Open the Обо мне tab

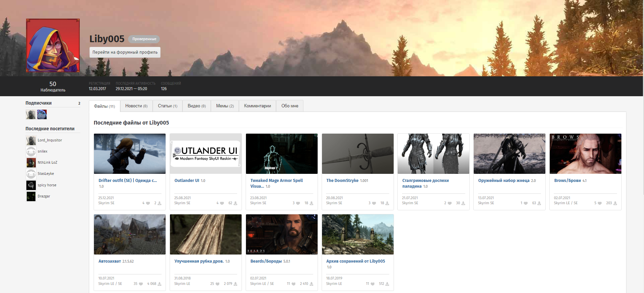pos(290,106)
